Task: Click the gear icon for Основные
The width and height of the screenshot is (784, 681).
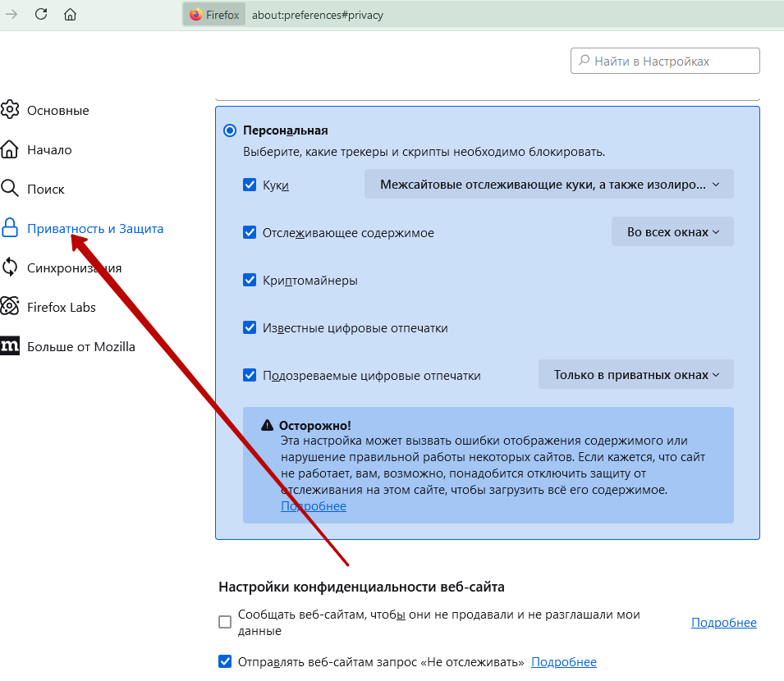Action: 10,110
